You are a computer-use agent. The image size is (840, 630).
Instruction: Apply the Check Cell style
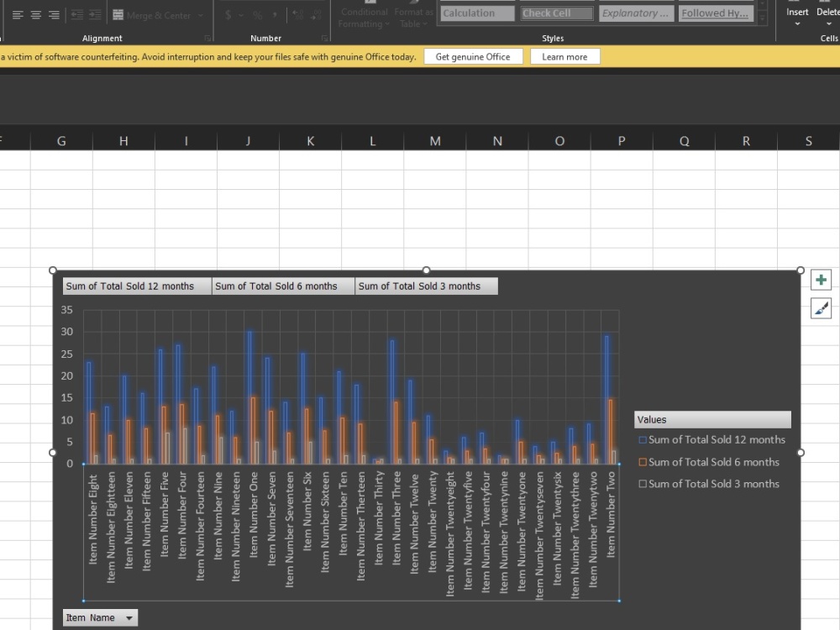click(557, 13)
